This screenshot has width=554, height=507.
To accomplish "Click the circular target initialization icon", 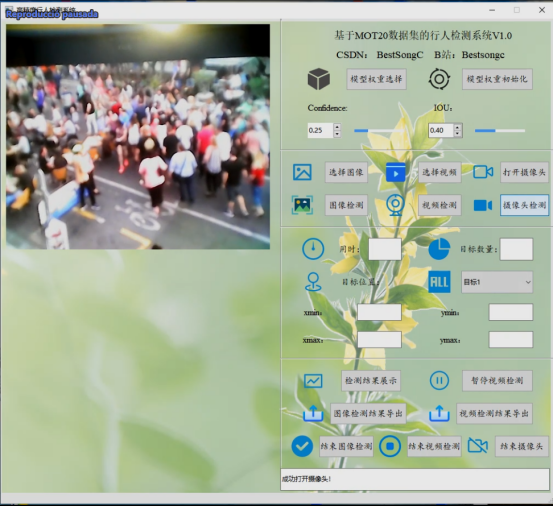I will pos(439,79).
